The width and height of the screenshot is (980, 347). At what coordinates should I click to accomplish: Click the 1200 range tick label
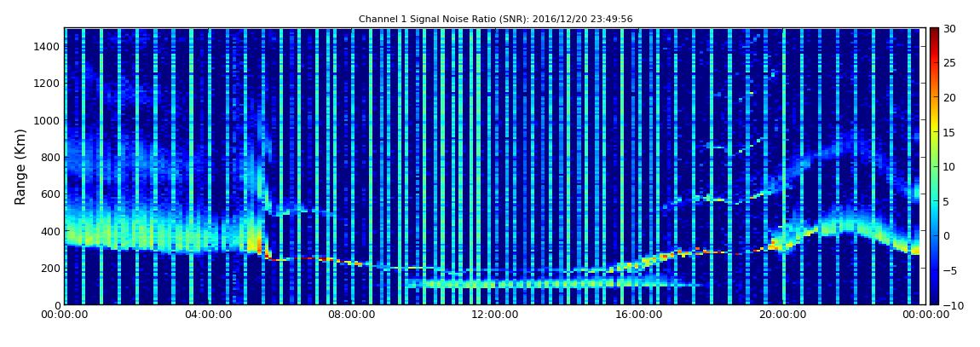48,84
